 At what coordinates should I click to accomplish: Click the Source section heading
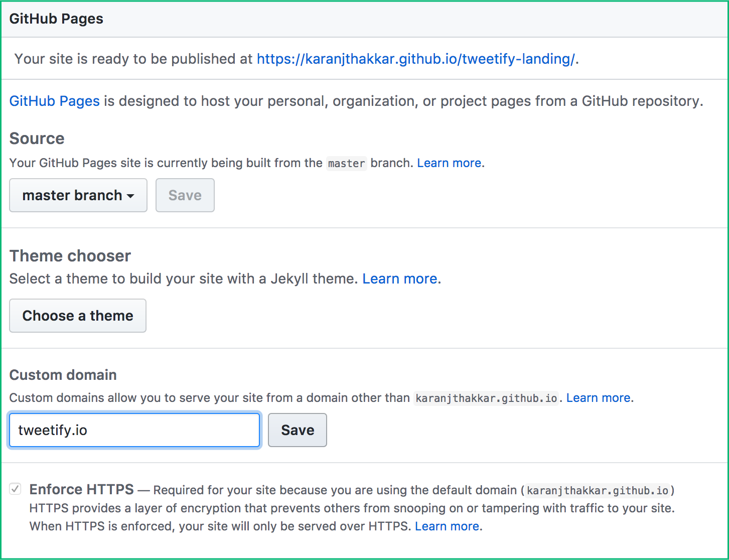coord(37,138)
